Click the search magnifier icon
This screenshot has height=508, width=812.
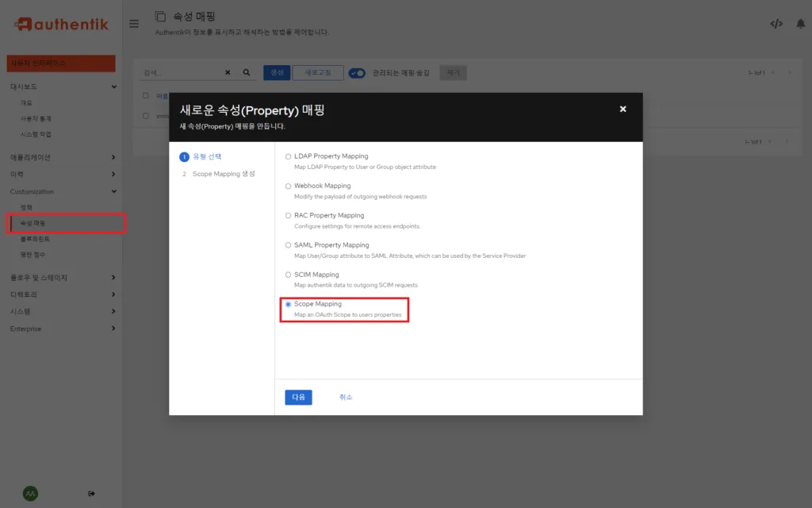click(247, 72)
